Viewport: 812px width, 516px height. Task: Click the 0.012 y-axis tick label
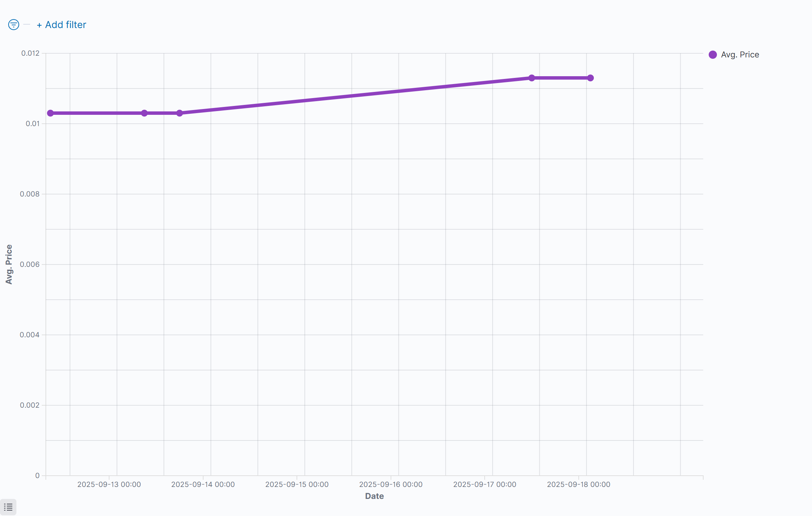click(30, 53)
